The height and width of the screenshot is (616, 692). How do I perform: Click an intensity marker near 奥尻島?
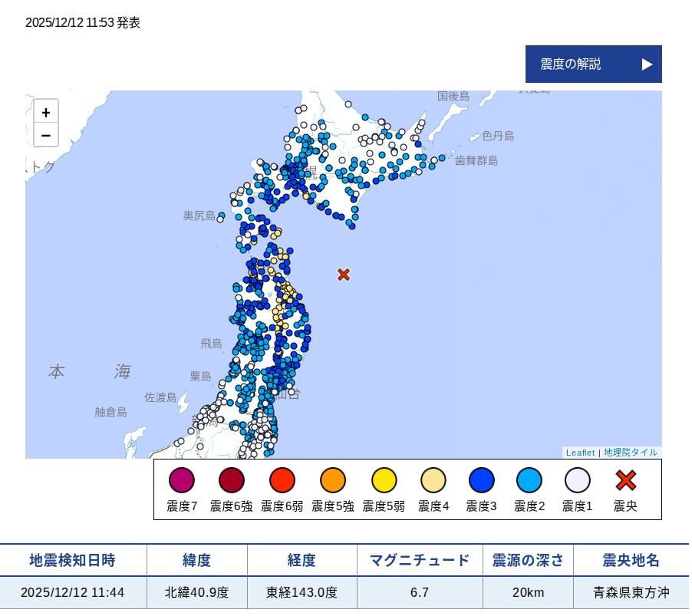pyautogui.click(x=222, y=216)
